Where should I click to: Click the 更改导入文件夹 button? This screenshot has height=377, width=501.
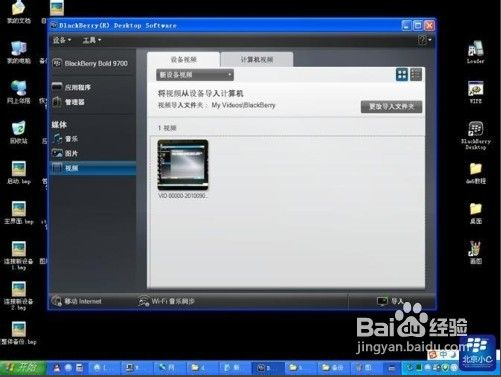coord(391,107)
